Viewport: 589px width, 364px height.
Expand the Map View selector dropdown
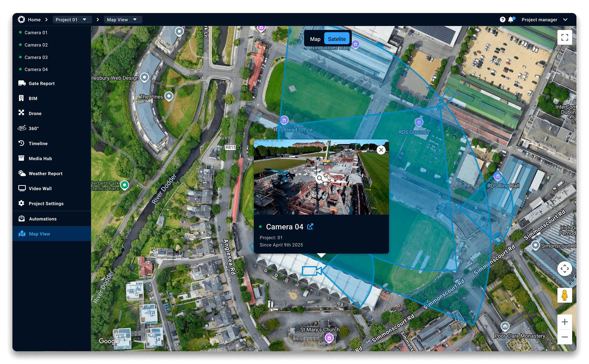[x=122, y=19]
